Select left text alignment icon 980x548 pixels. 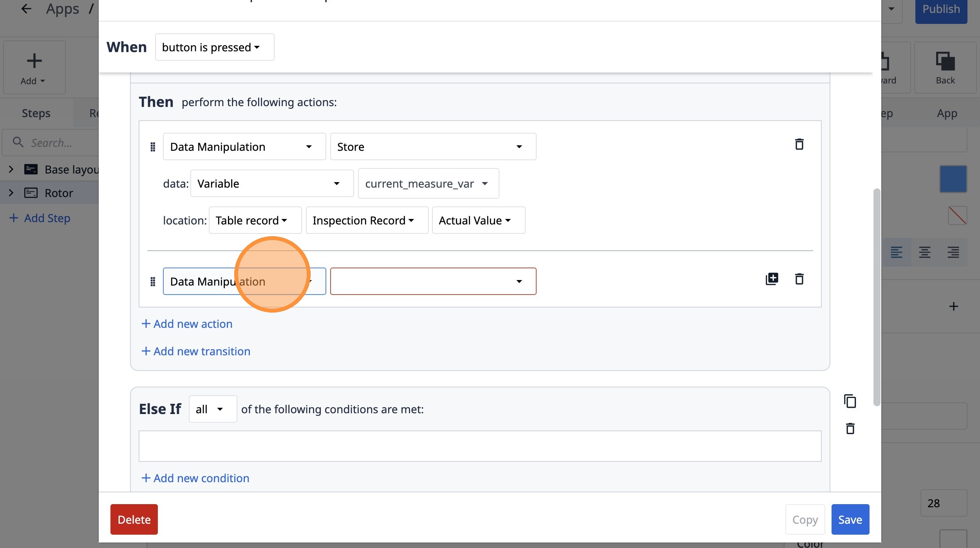[x=896, y=252]
